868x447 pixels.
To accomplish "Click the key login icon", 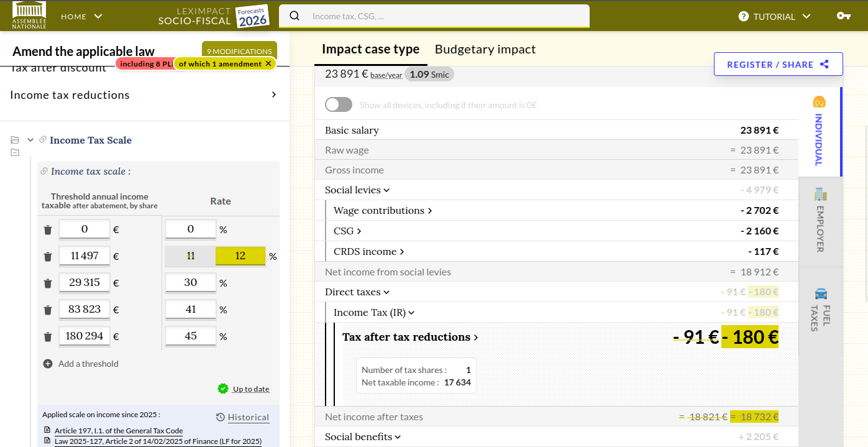I will (843, 16).
